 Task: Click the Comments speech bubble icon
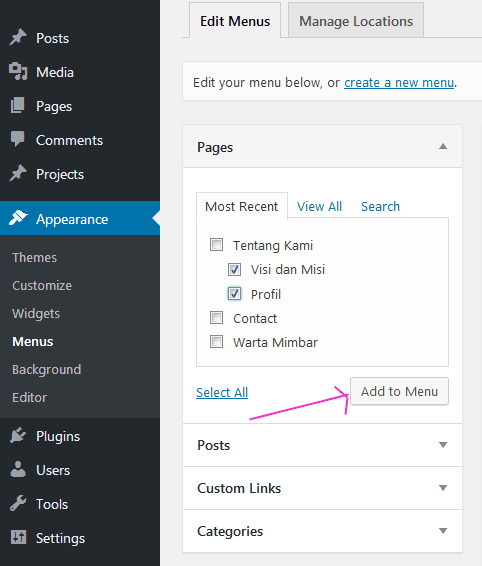click(18, 139)
